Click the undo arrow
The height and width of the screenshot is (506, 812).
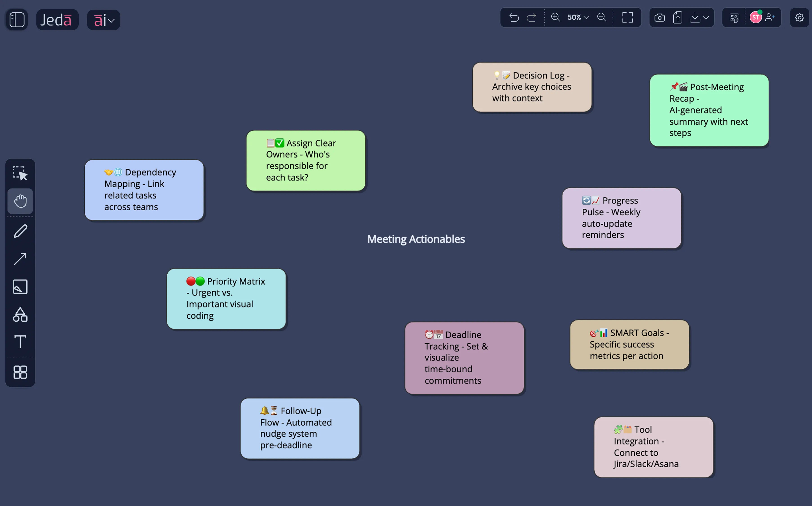(x=514, y=17)
